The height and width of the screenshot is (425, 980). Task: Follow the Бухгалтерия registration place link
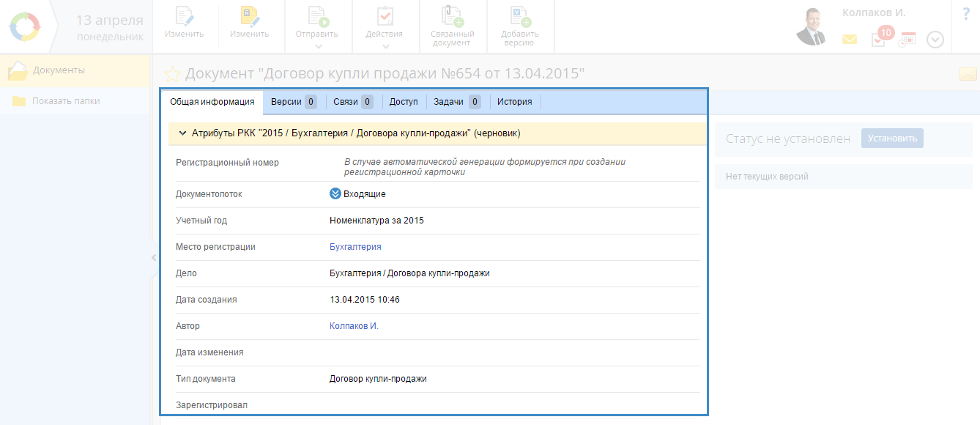[x=355, y=247]
